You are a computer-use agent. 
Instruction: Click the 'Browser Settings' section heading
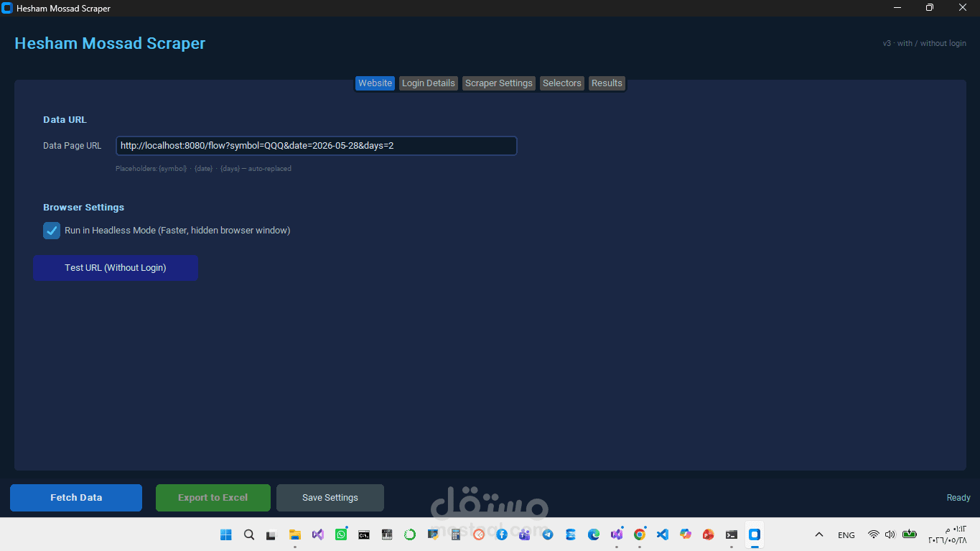[83, 208]
